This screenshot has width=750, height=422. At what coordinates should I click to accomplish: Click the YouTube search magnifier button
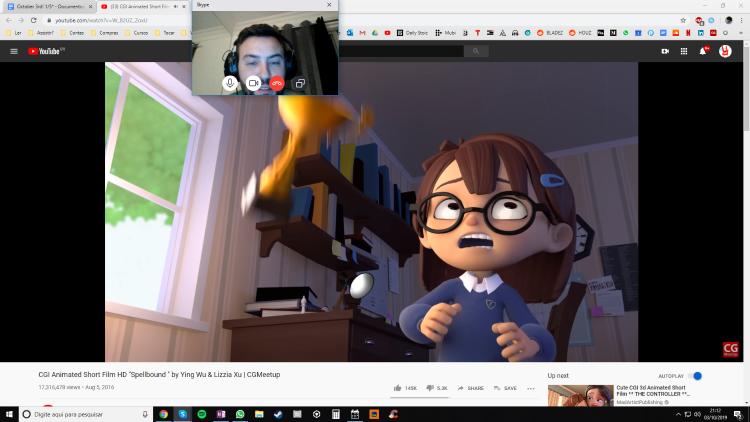(476, 51)
